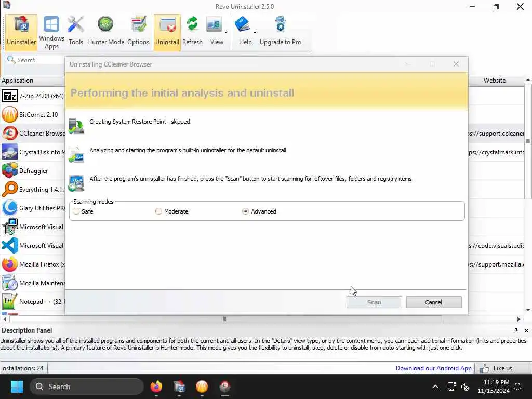Click the Scan button
This screenshot has width=532, height=399.
(x=374, y=302)
